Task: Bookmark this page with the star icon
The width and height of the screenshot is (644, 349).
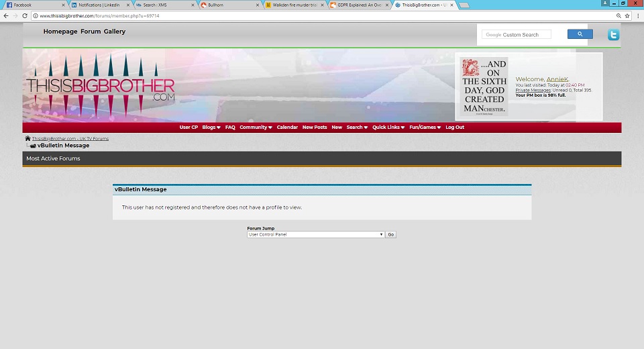Action: click(x=627, y=15)
